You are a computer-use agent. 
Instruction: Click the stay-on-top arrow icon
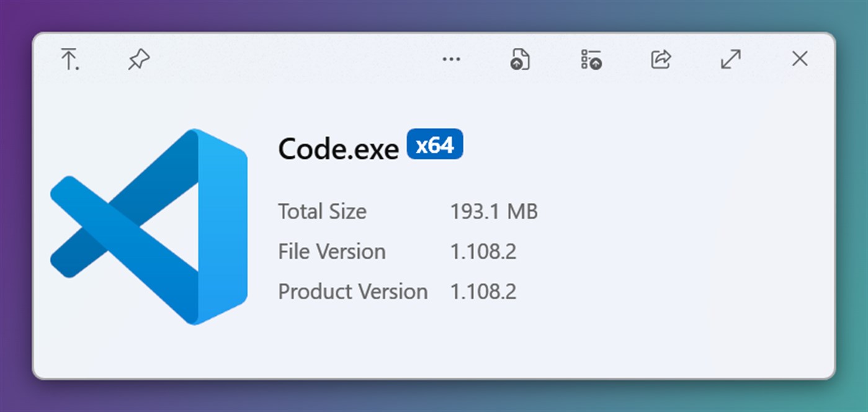click(69, 60)
